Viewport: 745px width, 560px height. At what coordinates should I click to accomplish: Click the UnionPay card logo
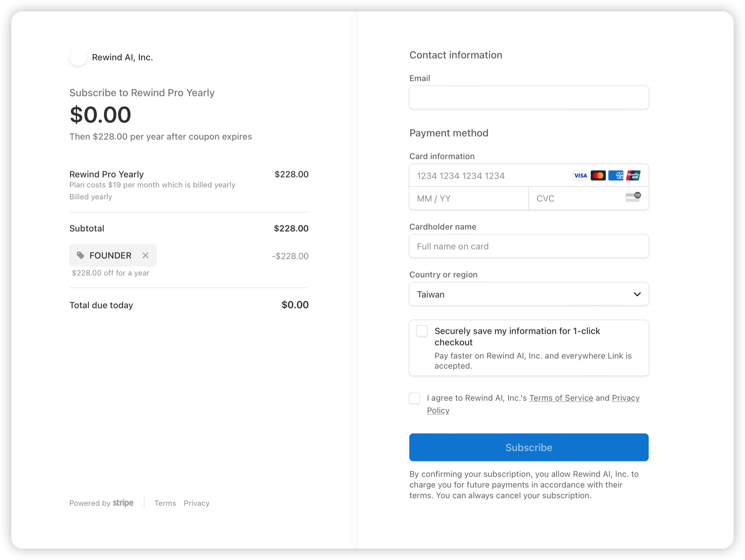(634, 176)
